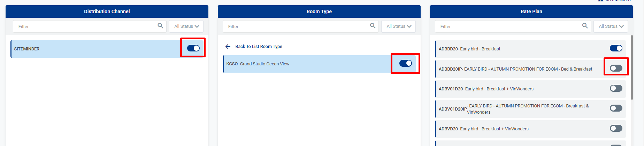
Task: Disable the ADBBD20 Early bird Breakfast toggle
Action: coord(616,48)
